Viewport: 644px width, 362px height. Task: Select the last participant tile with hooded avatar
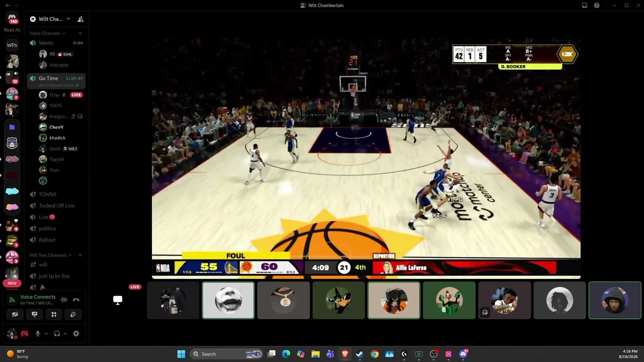click(x=615, y=301)
